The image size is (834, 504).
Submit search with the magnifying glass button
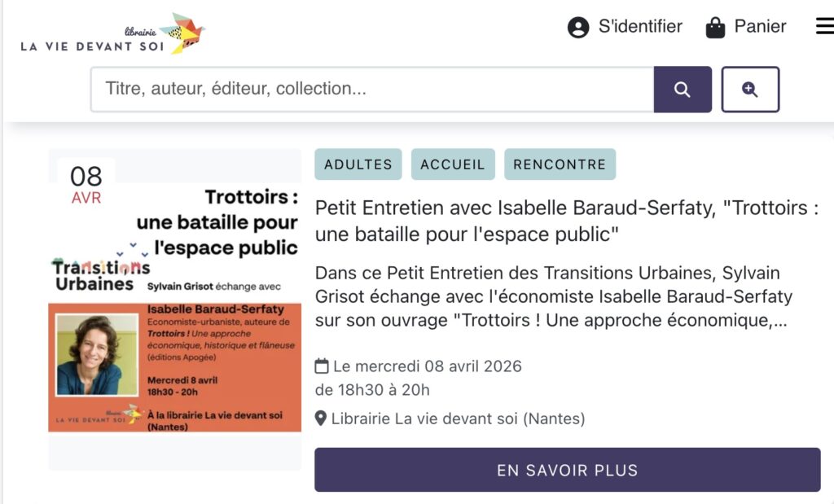[x=683, y=90]
